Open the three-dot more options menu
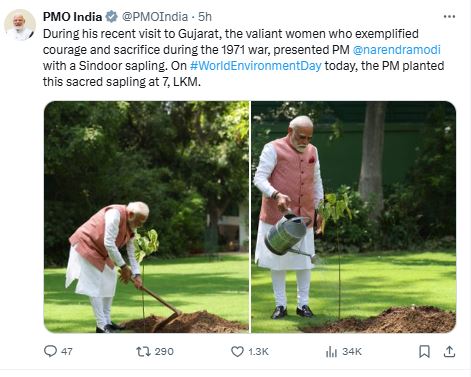 coord(449,17)
